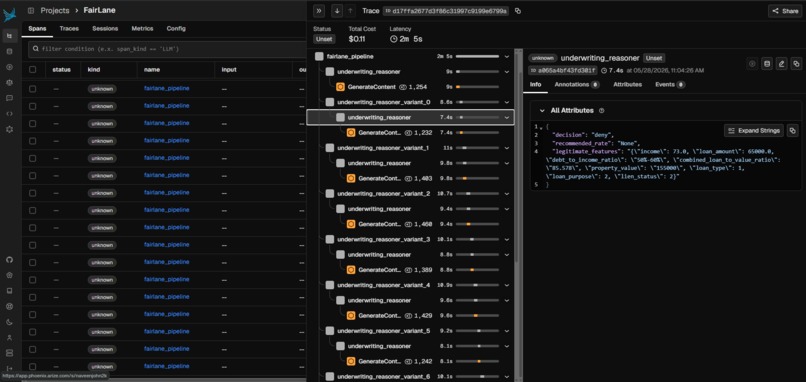Click the span database add-to-dataset icon
806x382 pixels.
tap(767, 64)
